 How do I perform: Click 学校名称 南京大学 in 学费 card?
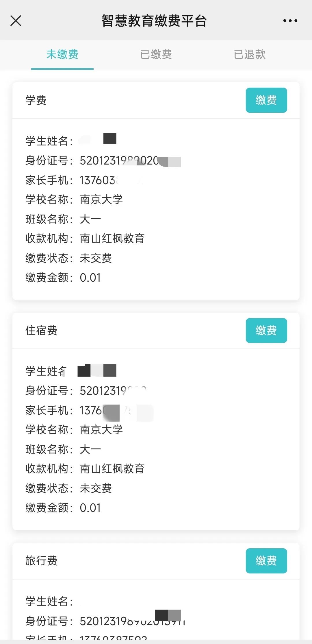pyautogui.click(x=74, y=200)
